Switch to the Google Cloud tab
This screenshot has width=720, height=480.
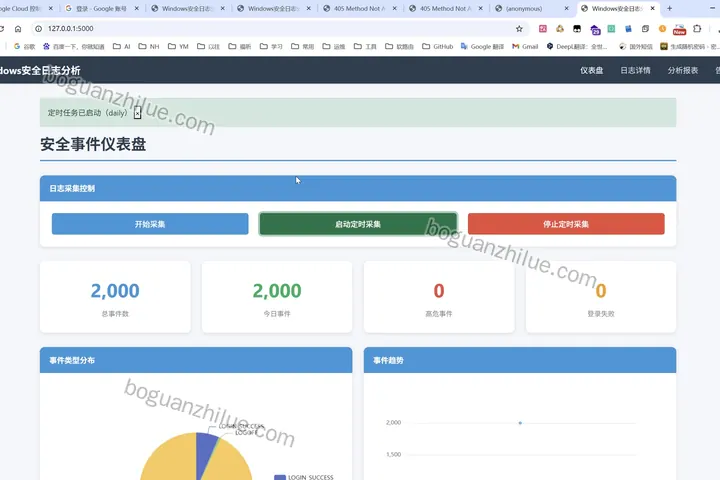coord(21,9)
